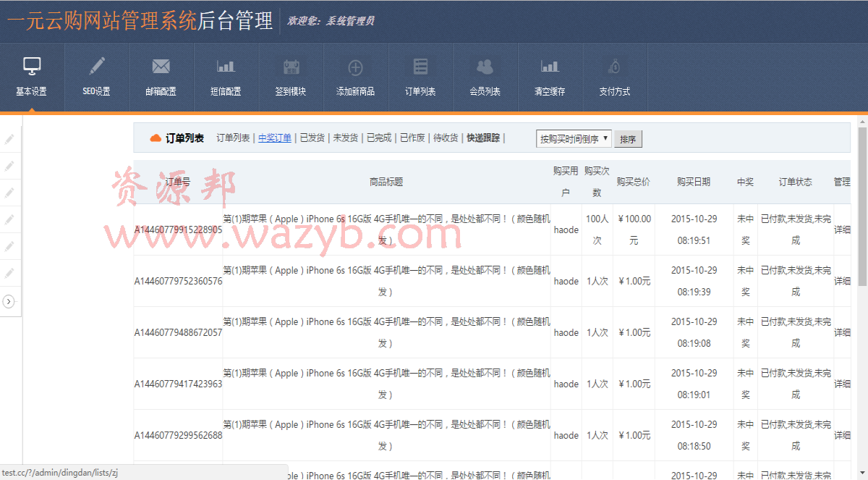Image resolution: width=868 pixels, height=480 pixels.
Task: Select the 中奖订单 filter link
Action: [275, 138]
